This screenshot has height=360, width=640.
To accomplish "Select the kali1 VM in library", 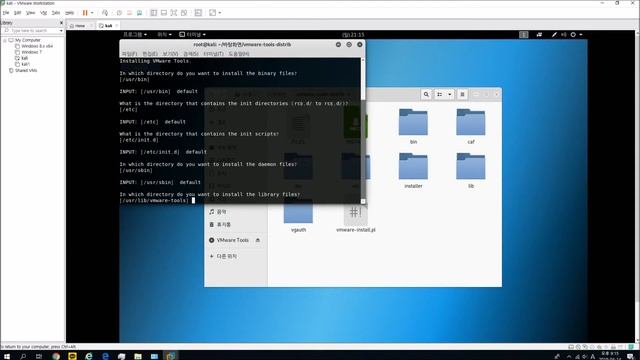I will click(x=26, y=64).
